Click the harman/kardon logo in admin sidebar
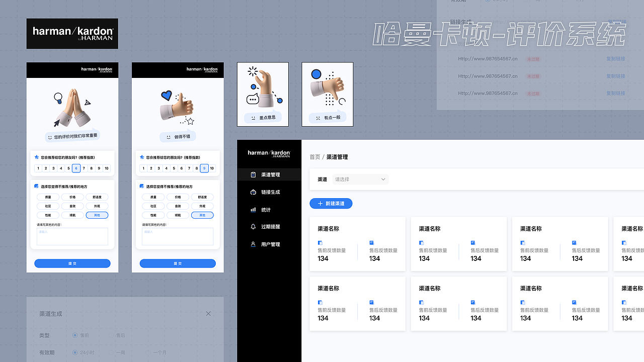This screenshot has width=644, height=362. (269, 153)
